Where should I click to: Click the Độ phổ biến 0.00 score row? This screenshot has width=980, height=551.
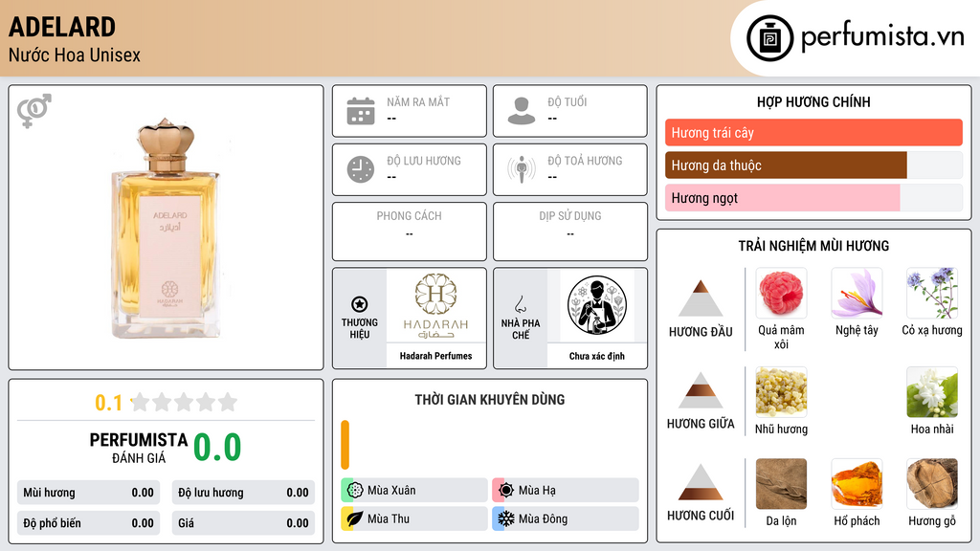(x=88, y=523)
